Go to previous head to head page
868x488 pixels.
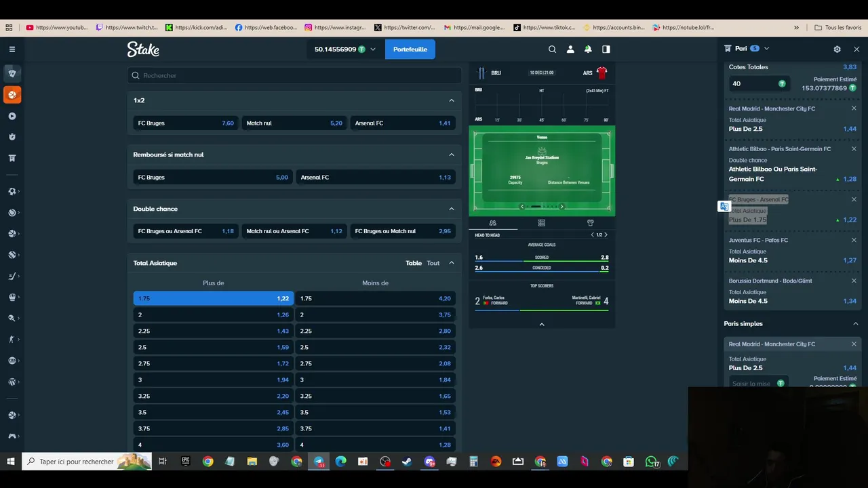592,235
